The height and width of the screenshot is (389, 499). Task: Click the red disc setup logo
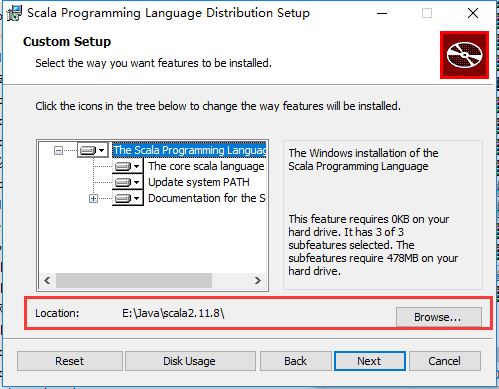464,55
